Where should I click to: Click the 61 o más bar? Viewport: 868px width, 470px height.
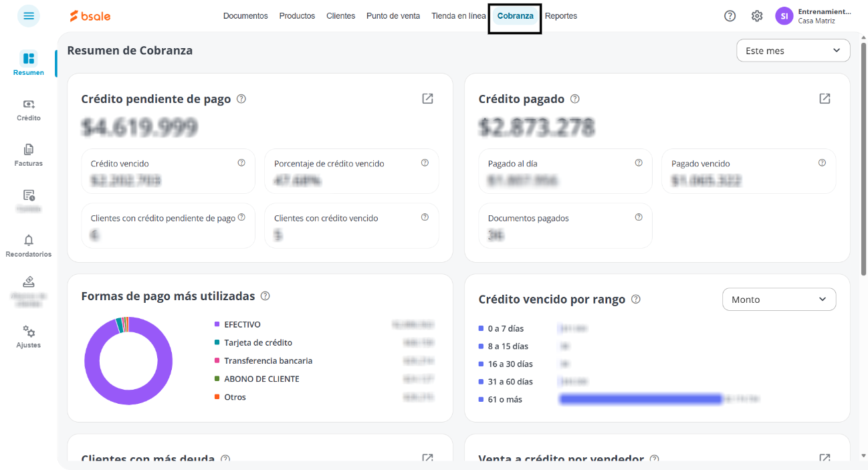click(641, 399)
